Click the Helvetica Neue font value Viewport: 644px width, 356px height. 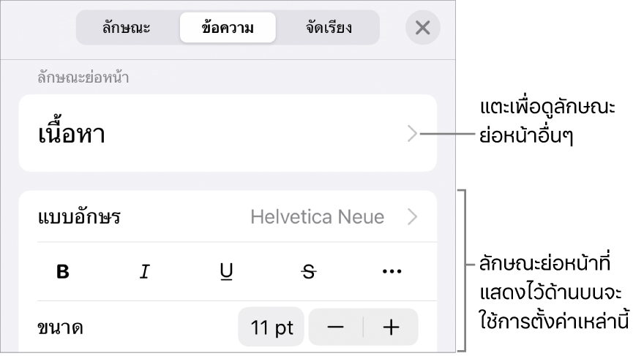pos(318,216)
